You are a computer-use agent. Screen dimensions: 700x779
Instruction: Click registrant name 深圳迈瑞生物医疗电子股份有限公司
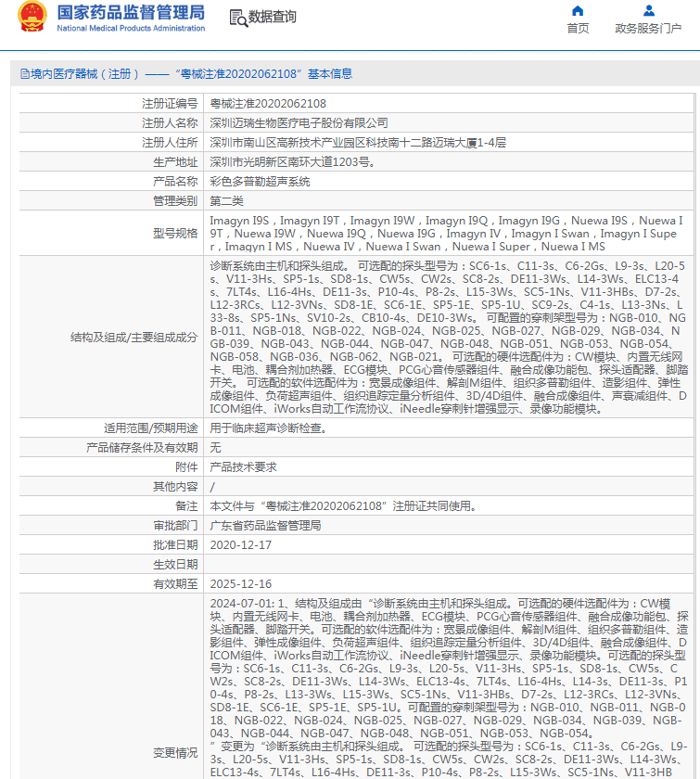pyautogui.click(x=299, y=122)
